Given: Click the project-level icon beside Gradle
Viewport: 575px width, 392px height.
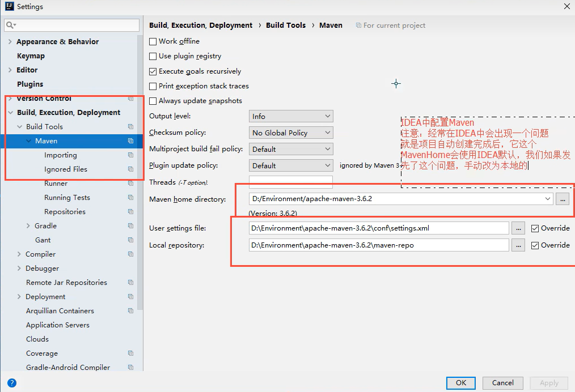Looking at the screenshot, I should click(x=130, y=225).
